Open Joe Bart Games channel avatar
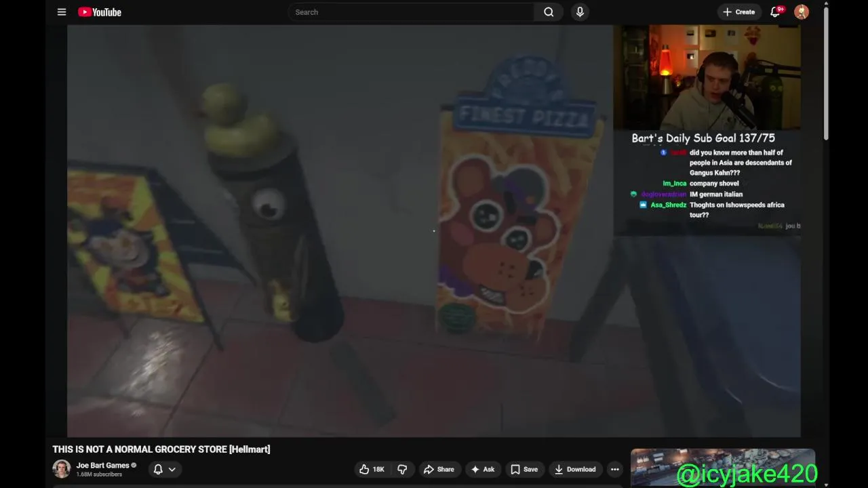This screenshot has height=488, width=868. [62, 469]
